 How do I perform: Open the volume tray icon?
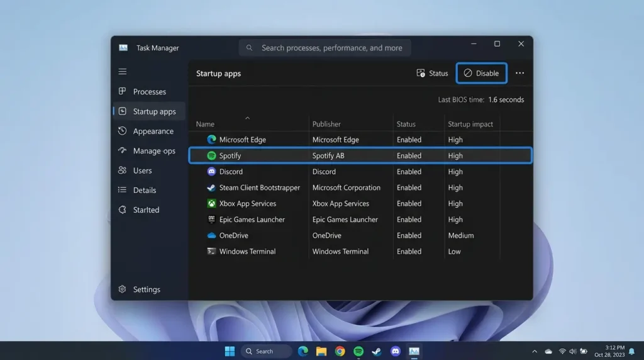pyautogui.click(x=572, y=351)
